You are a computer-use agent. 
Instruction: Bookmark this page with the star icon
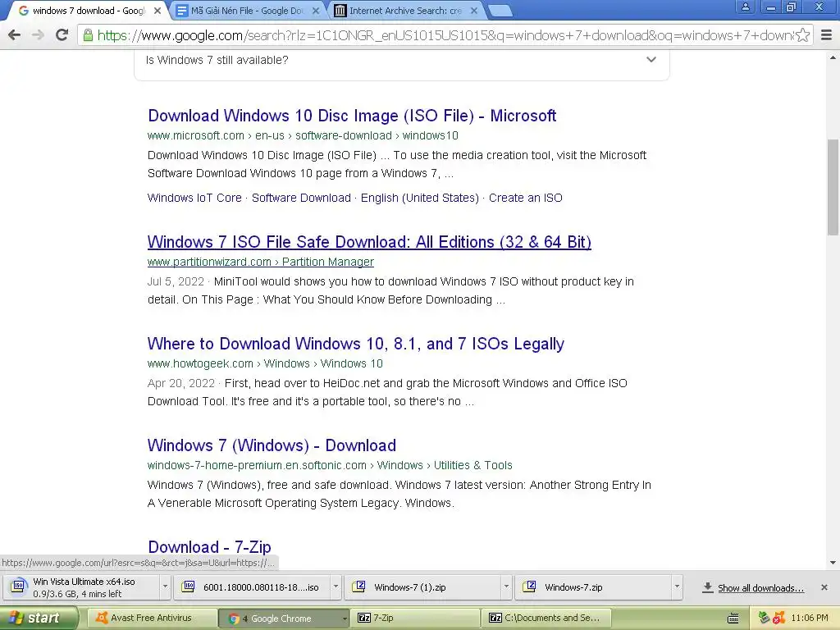click(x=802, y=35)
